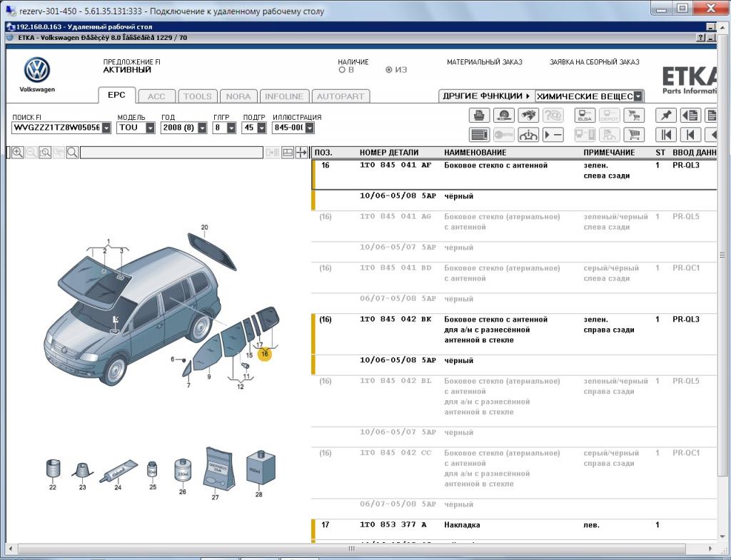Viewport: 731px width, 560px height.
Task: Open the ДРУГИЕ ФУНКЦИИ menu
Action: 486,96
